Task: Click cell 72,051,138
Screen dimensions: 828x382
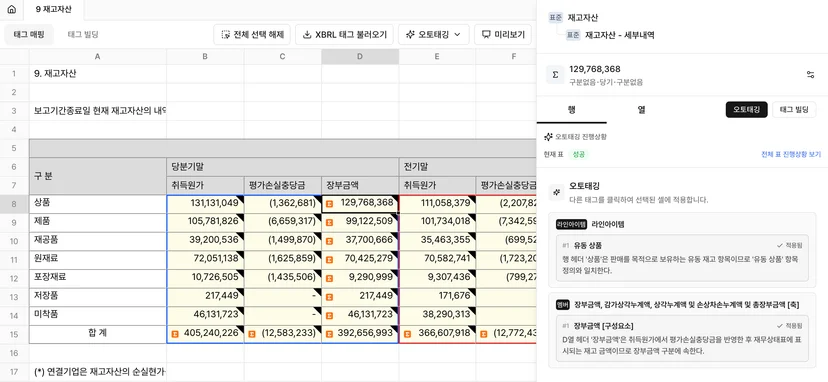Action: point(205,259)
